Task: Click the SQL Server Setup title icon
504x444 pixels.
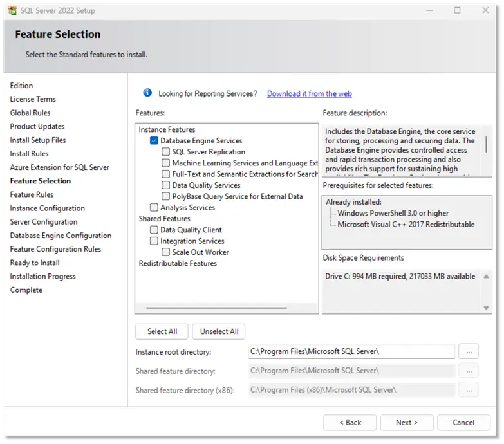Action: [x=12, y=10]
